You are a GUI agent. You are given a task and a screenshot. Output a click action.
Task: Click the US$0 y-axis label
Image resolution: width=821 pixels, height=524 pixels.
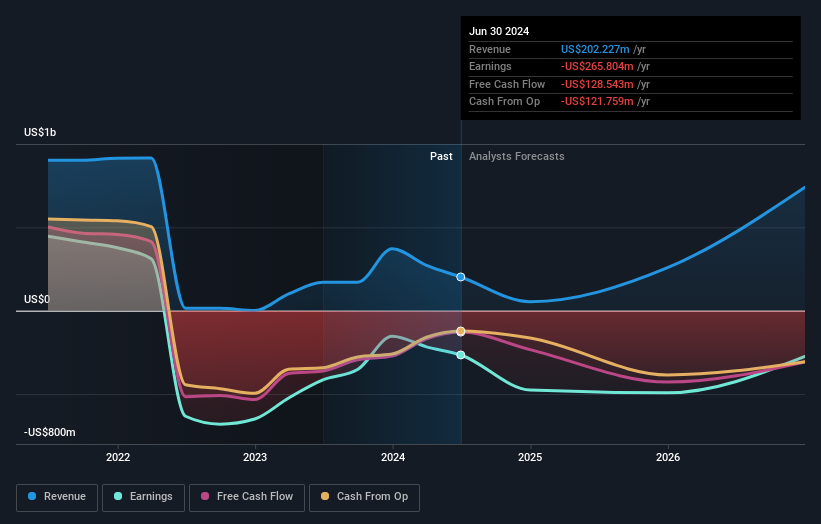point(37,299)
